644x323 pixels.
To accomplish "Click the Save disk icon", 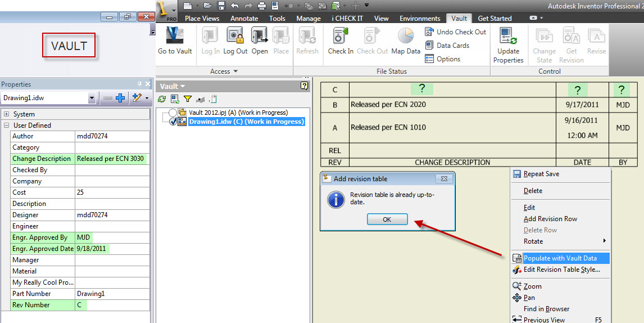I will tap(221, 6).
